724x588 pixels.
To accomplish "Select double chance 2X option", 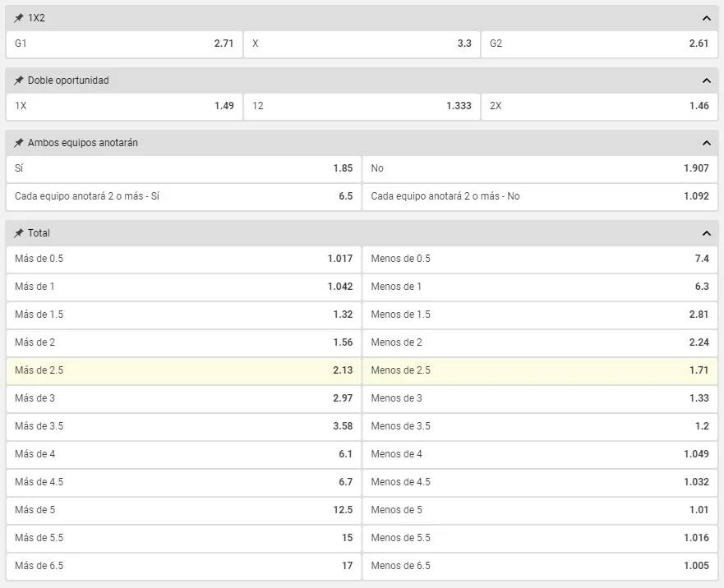I will tap(599, 106).
